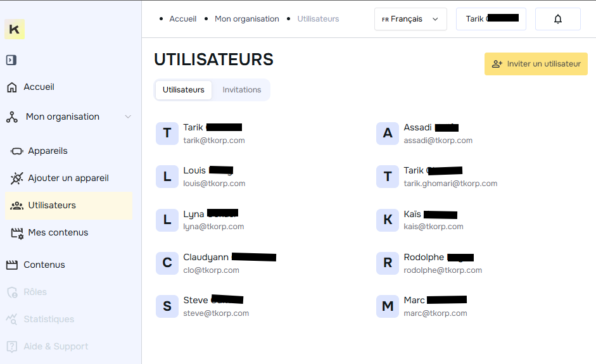Open the Mes contenus icon
Viewport: 596px width, 364px height.
pyautogui.click(x=17, y=233)
